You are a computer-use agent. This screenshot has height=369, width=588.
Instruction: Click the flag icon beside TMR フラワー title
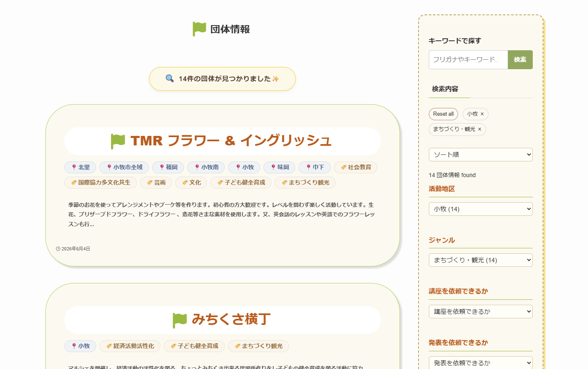(118, 141)
